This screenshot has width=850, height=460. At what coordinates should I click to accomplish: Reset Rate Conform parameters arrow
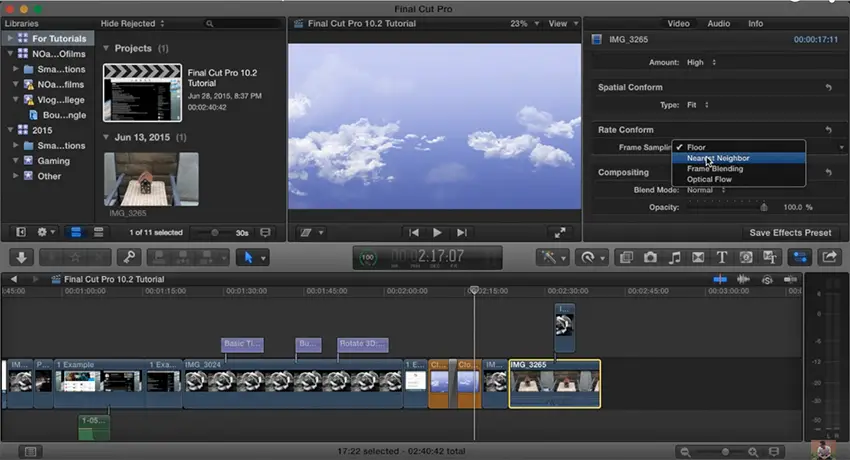pos(828,129)
